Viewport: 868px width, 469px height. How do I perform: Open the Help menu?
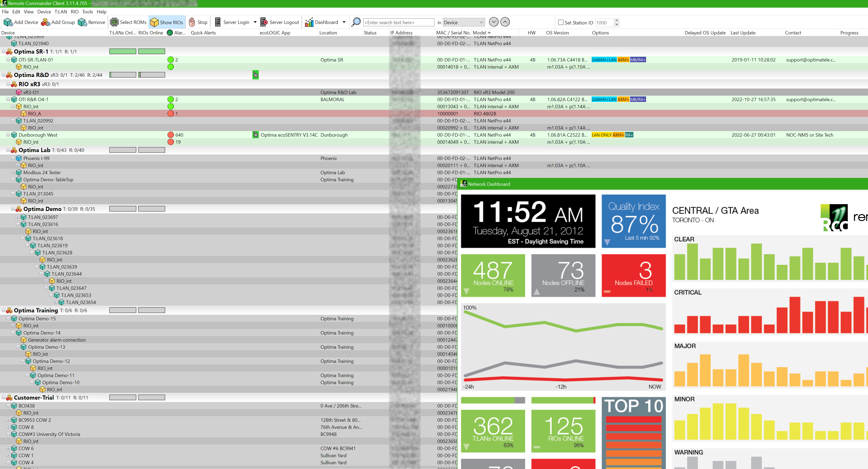click(x=101, y=12)
